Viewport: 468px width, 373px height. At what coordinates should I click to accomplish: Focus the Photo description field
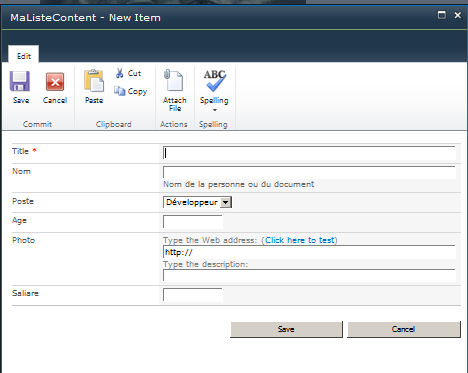pos(309,275)
